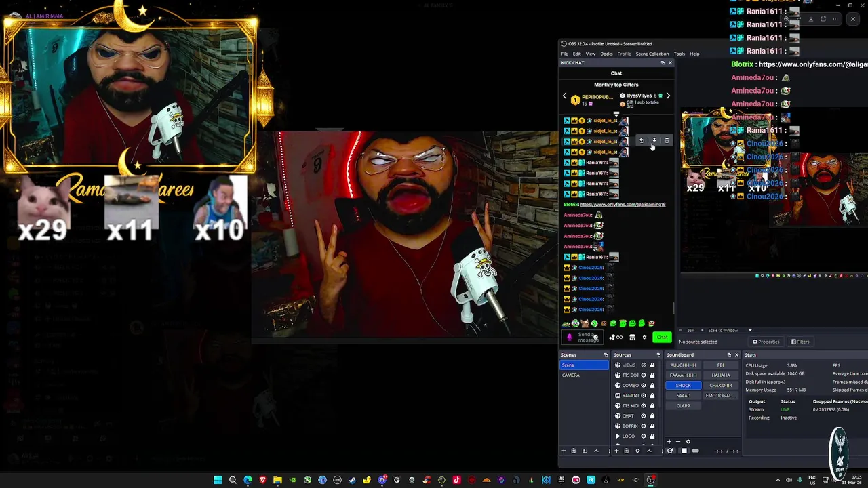Viewport: 868px width, 488px height.
Task: Play the AUUGHHHH sound
Action: pos(683,365)
